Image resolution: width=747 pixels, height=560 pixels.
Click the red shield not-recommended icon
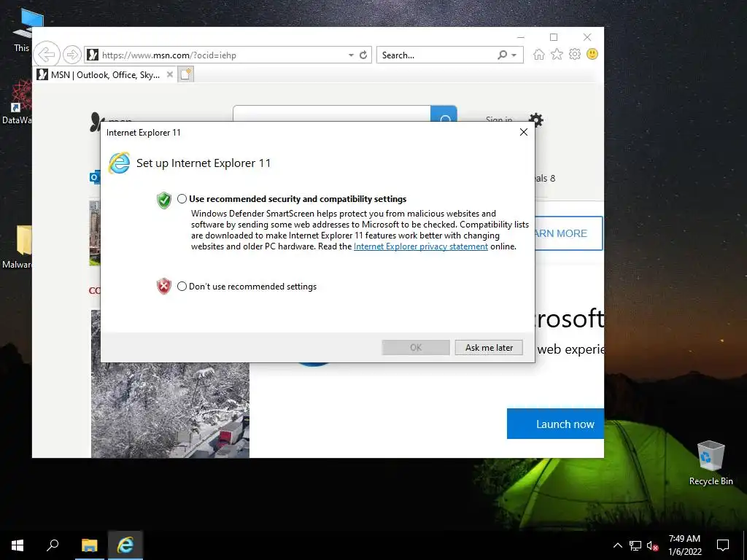(x=164, y=286)
